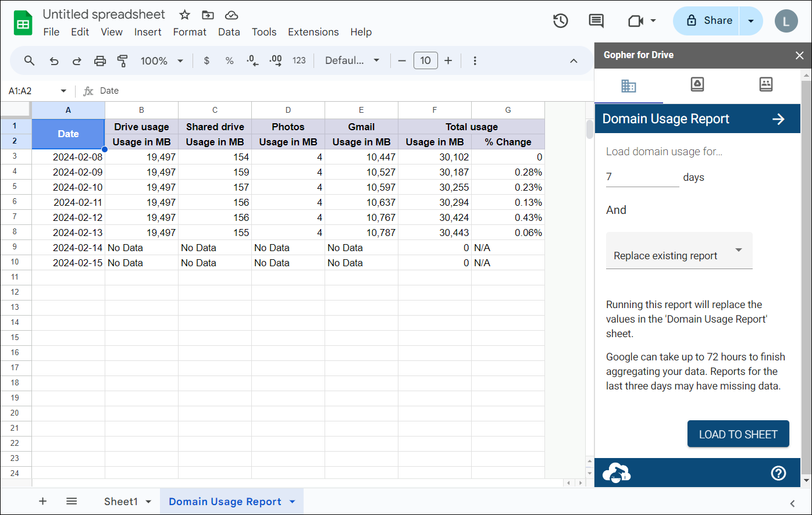This screenshot has height=515, width=812.
Task: Open Replace existing report dropdown
Action: [679, 251]
